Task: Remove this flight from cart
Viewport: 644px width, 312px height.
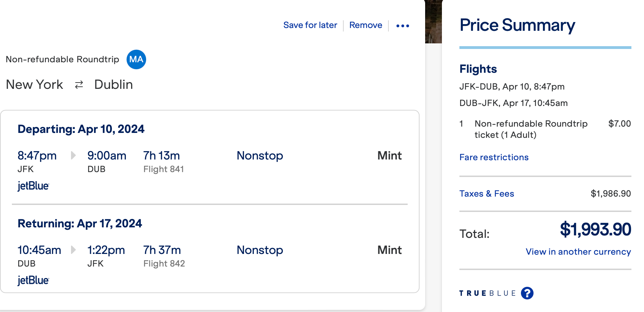Action: (366, 25)
